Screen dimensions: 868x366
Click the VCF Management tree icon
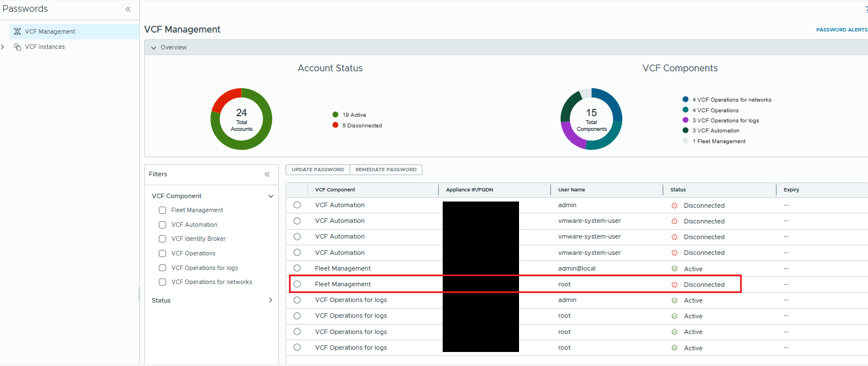[x=17, y=31]
